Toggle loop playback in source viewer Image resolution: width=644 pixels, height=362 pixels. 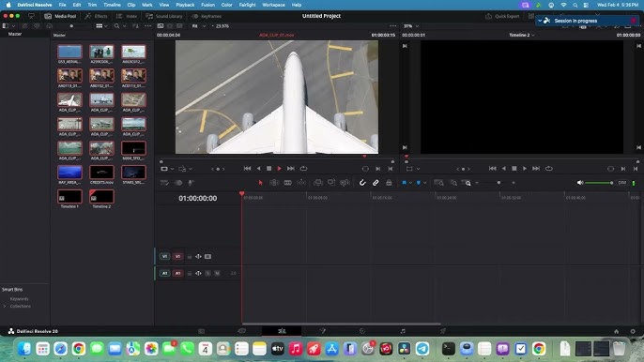pos(303,168)
